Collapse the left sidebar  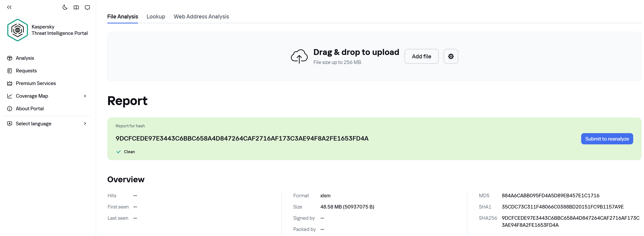pyautogui.click(x=9, y=7)
